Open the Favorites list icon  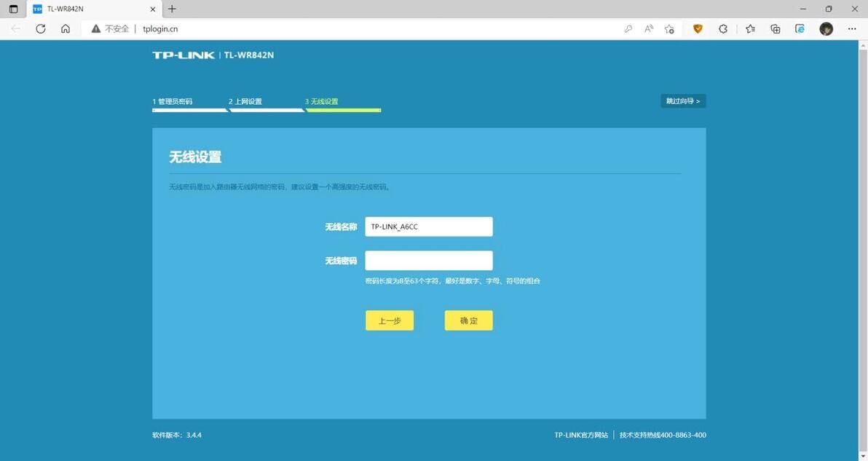pyautogui.click(x=750, y=28)
